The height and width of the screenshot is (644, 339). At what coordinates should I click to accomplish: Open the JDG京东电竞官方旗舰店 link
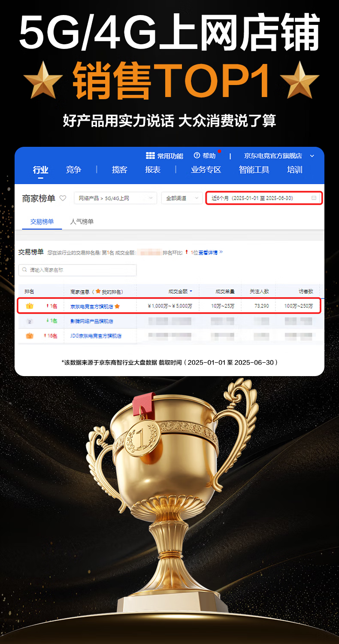point(96,336)
